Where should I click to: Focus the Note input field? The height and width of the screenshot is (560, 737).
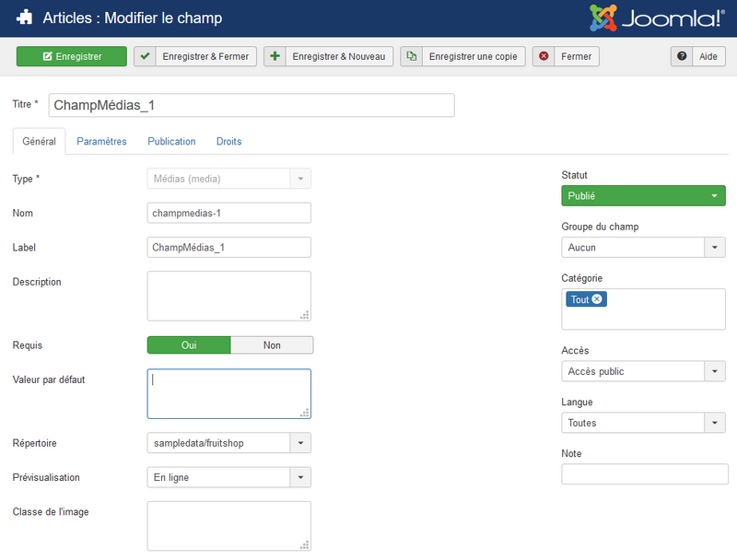point(644,474)
